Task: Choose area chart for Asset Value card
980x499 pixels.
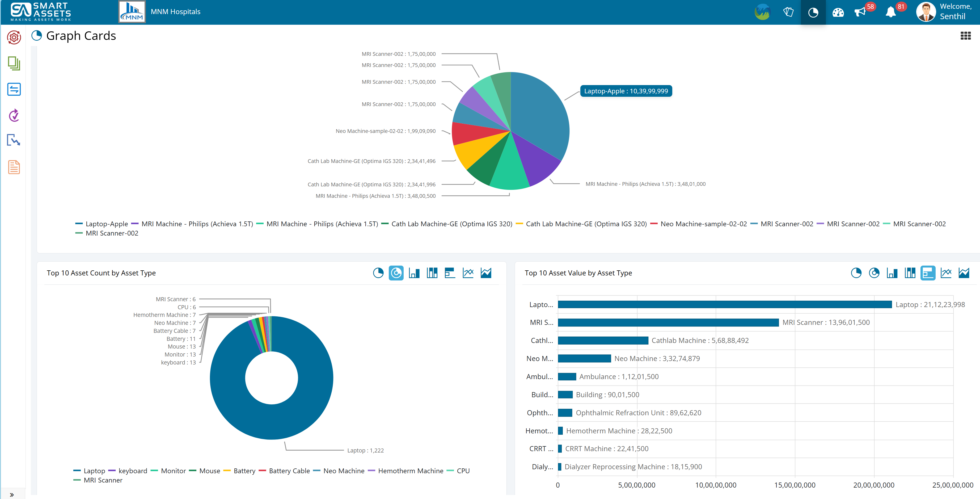Action: [964, 273]
